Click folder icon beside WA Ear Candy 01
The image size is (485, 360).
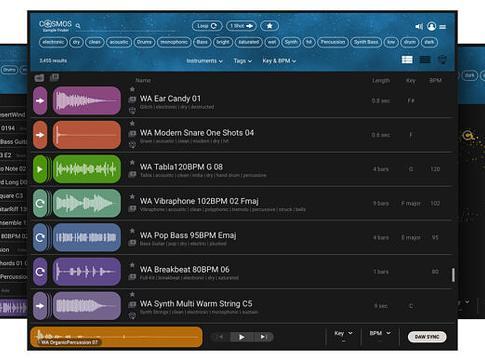coord(132,99)
